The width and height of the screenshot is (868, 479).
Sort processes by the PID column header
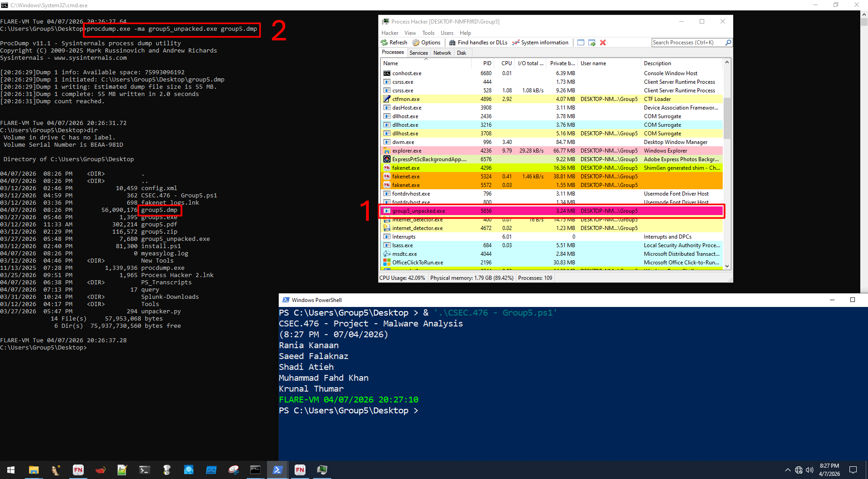tap(486, 63)
